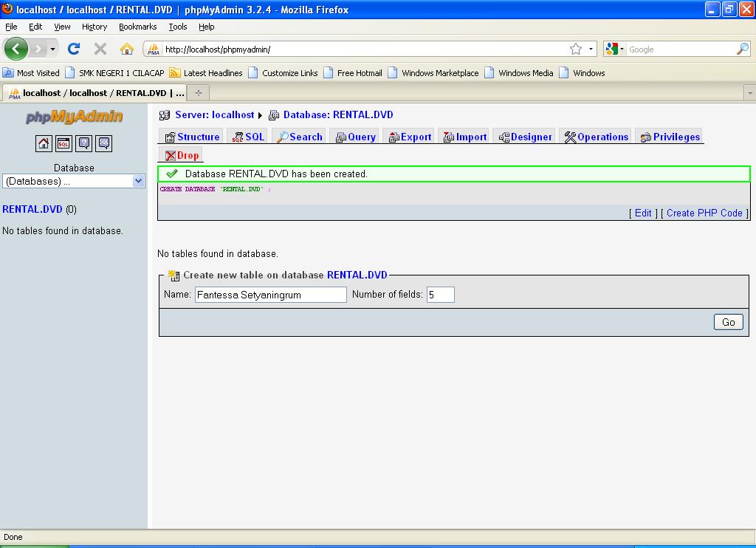
Task: Click the Stop loading X icon
Action: pos(100,49)
